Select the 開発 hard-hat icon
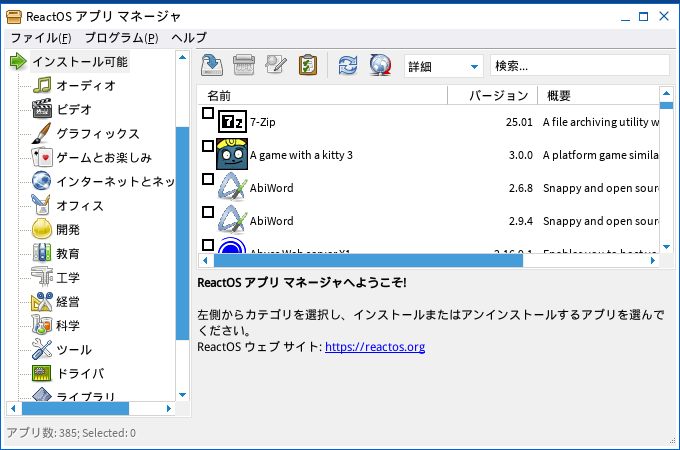Image resolution: width=680 pixels, height=450 pixels. pyautogui.click(x=42, y=229)
